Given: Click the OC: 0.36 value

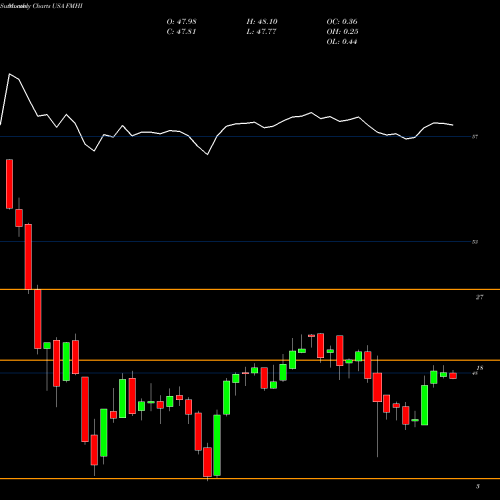Looking at the screenshot, I should pyautogui.click(x=342, y=21).
